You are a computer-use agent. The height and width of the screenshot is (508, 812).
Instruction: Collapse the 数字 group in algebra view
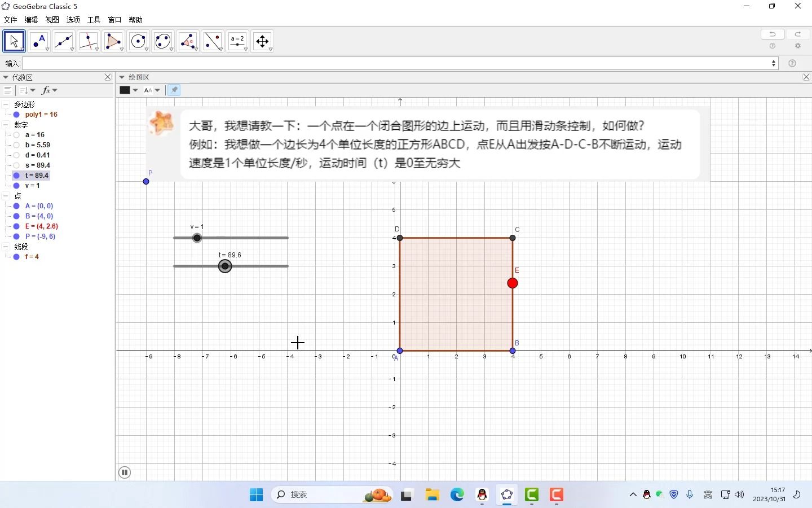pos(6,125)
